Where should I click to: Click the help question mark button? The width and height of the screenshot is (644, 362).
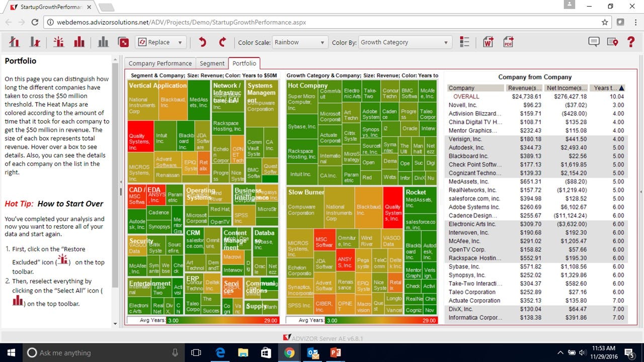point(630,42)
